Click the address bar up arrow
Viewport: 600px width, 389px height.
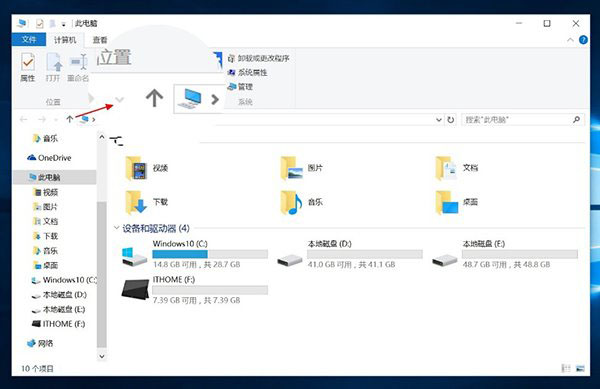point(70,119)
